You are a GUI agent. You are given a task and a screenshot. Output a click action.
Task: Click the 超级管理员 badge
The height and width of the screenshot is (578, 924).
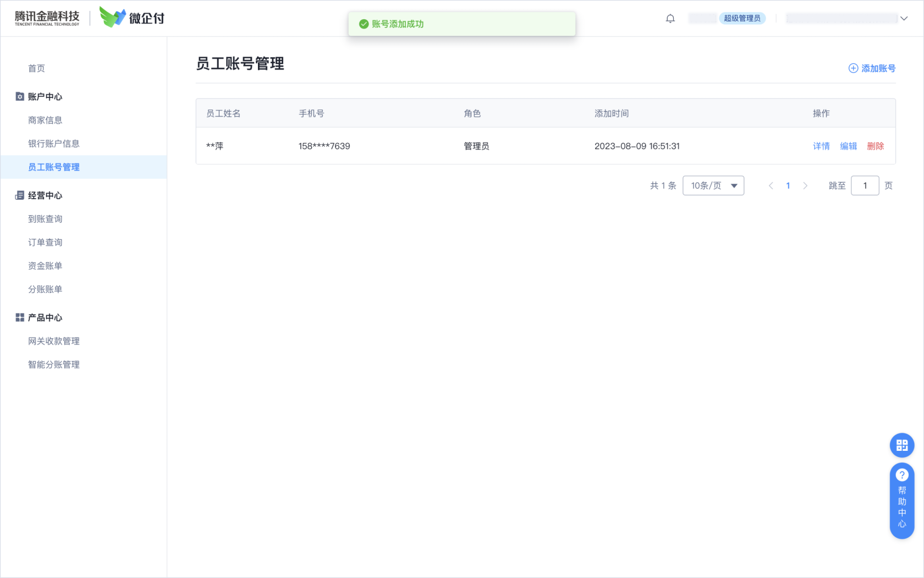742,18
